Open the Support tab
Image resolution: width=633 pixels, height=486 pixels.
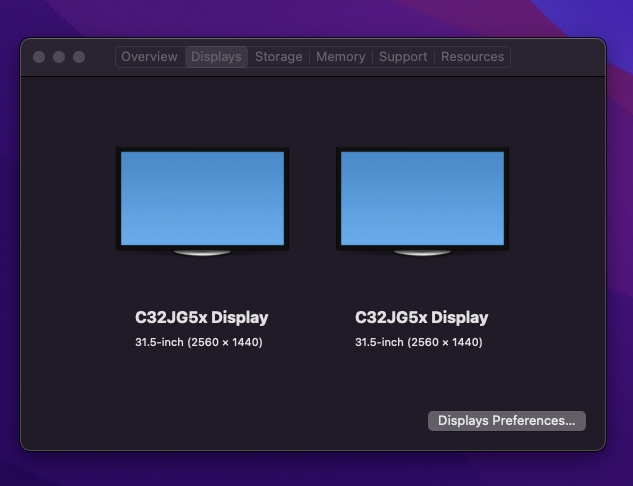(x=403, y=57)
